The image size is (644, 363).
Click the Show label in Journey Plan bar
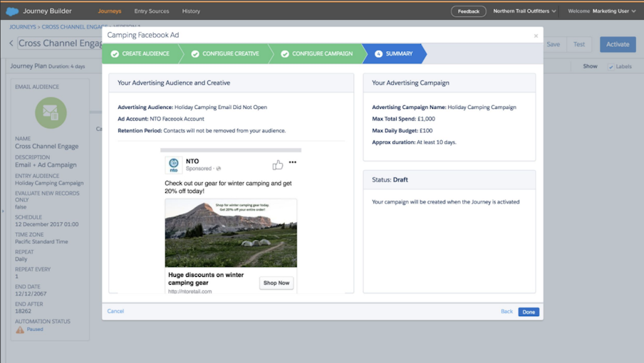point(590,66)
